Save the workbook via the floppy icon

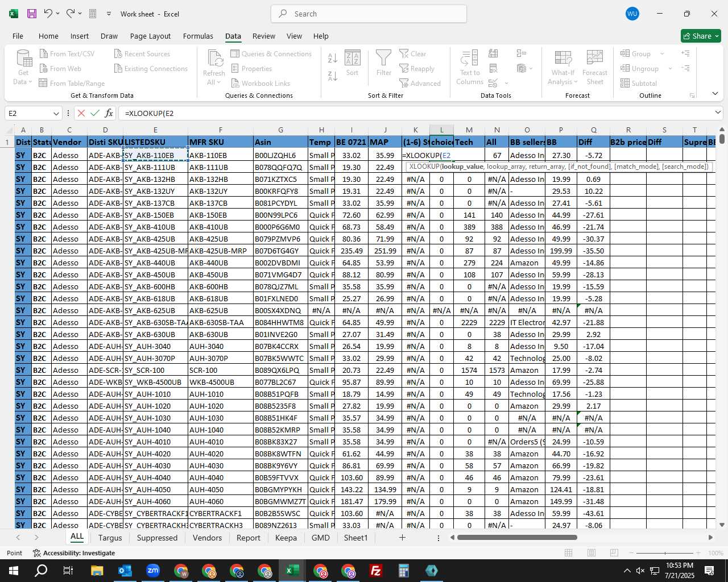coord(32,14)
